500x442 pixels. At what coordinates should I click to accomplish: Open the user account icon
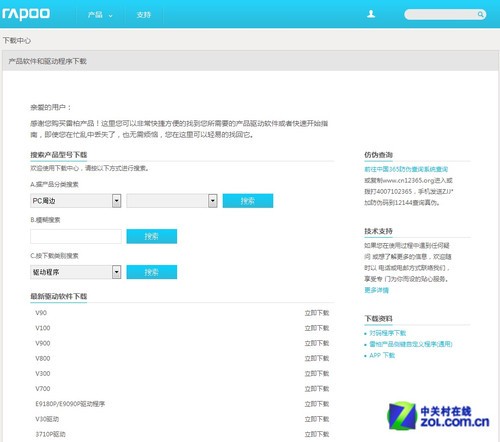point(371,14)
